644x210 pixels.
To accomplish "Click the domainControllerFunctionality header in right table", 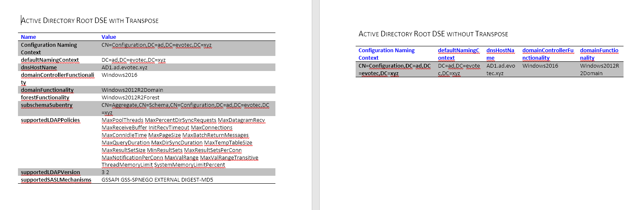I will [548, 54].
